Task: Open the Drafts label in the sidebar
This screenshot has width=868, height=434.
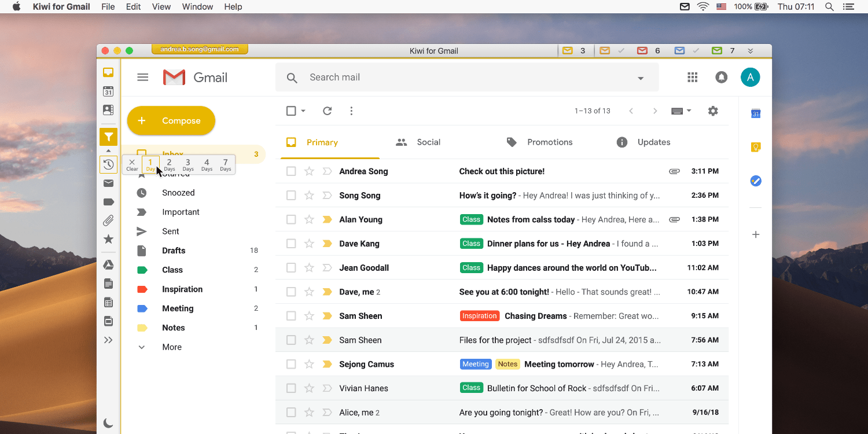Action: coord(174,250)
